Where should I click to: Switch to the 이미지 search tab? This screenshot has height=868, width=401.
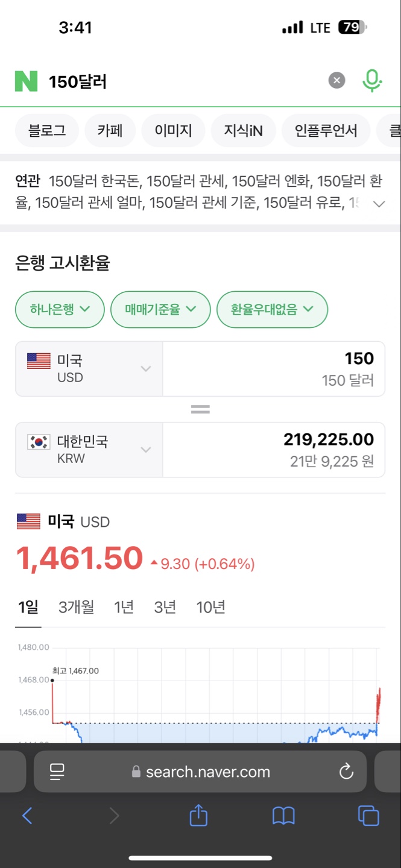pyautogui.click(x=173, y=130)
